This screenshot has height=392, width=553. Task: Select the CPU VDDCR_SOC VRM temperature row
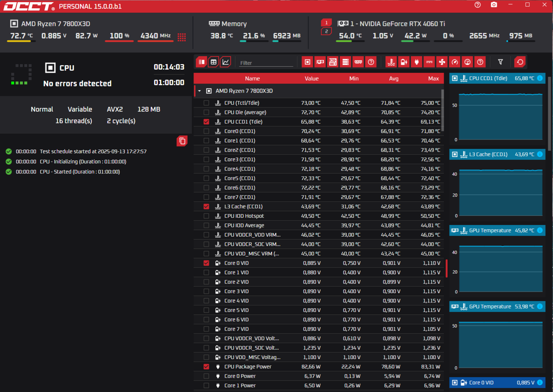(318, 244)
